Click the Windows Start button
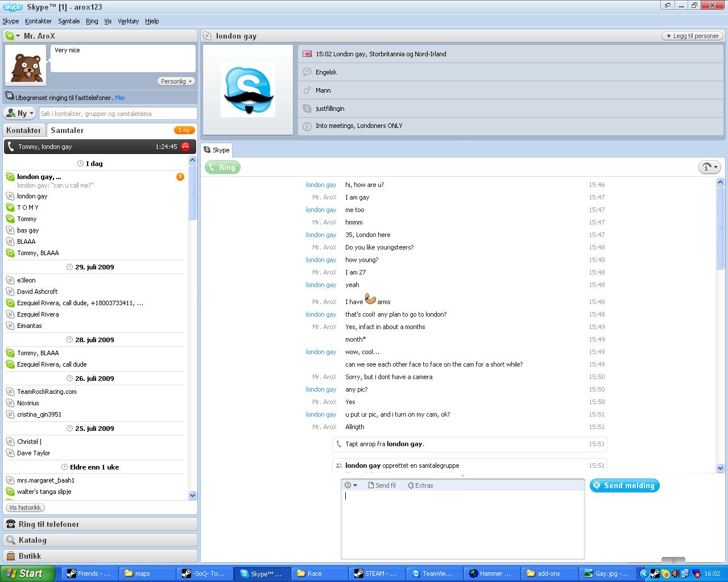The image size is (728, 582). [x=27, y=573]
